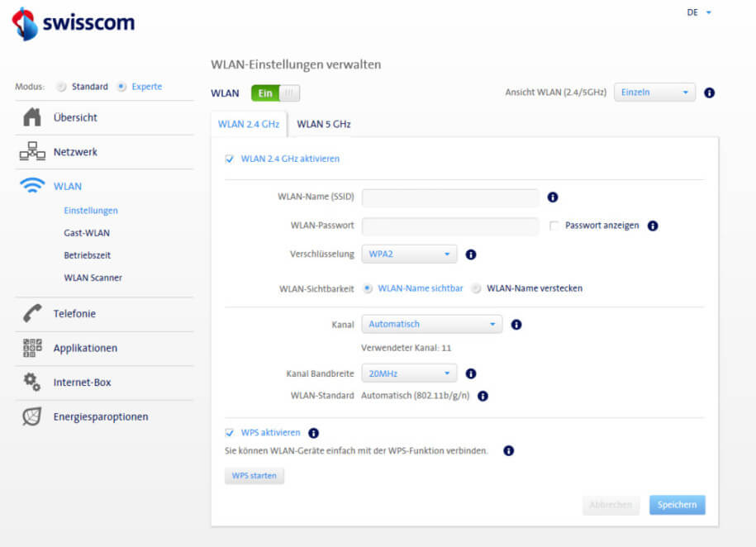Click the Telefonie phone handset icon
Viewport: 756px width, 547px height.
[32, 313]
